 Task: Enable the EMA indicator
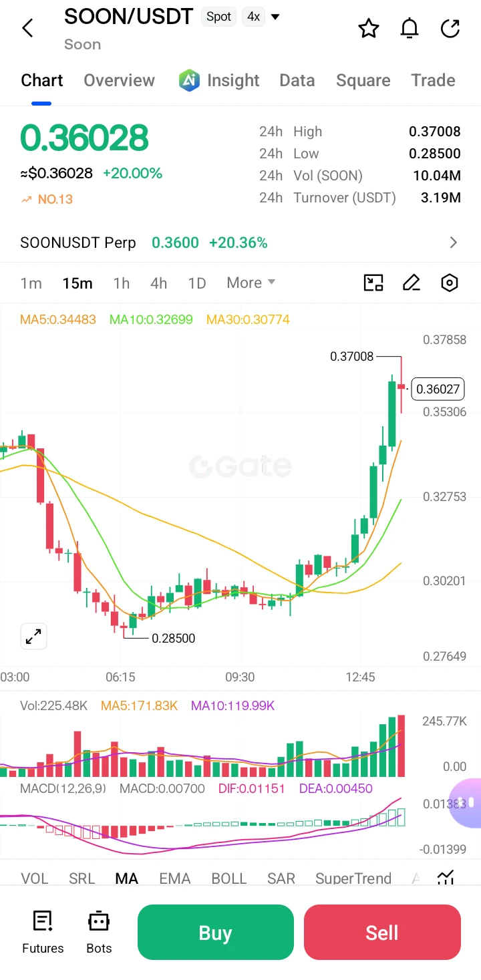pyautogui.click(x=174, y=878)
